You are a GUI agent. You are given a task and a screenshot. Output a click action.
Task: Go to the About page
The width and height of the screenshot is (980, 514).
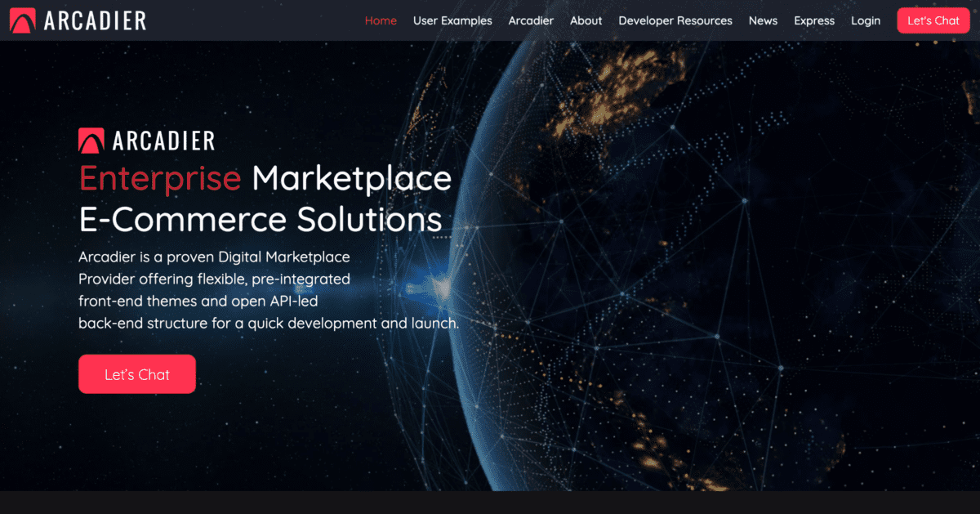[586, 20]
